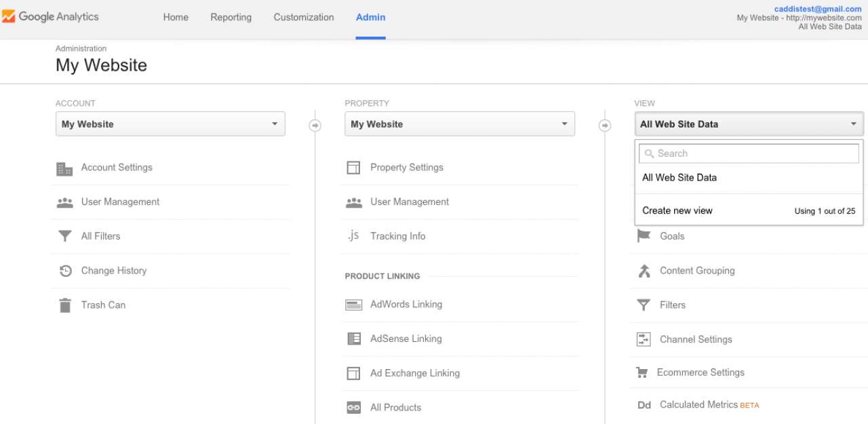Open the Account dropdown showing My Website
868x424 pixels.
(170, 124)
